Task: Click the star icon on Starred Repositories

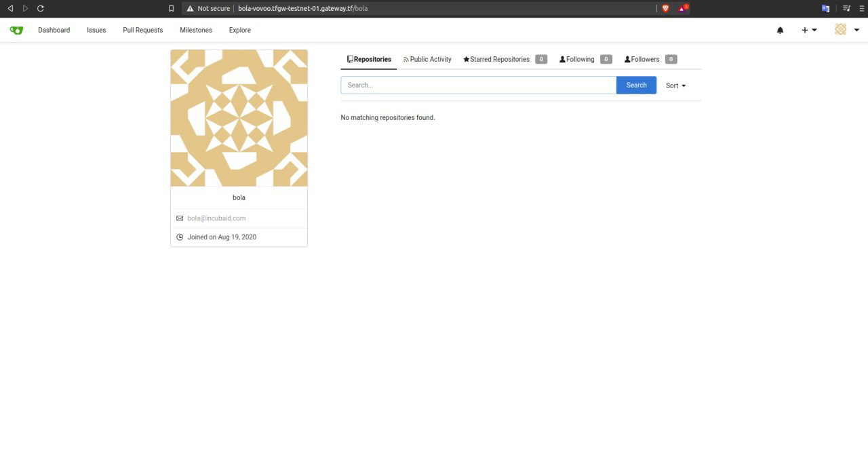Action: click(466, 59)
